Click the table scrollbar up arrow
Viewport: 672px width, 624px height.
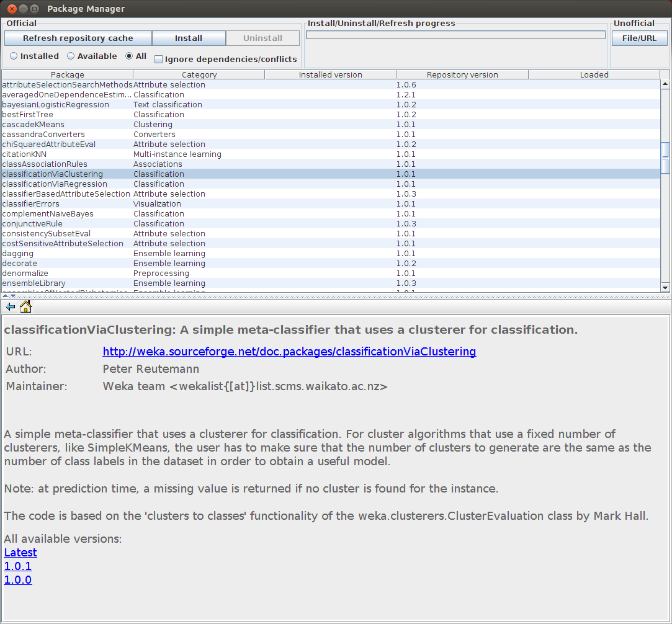pos(665,84)
